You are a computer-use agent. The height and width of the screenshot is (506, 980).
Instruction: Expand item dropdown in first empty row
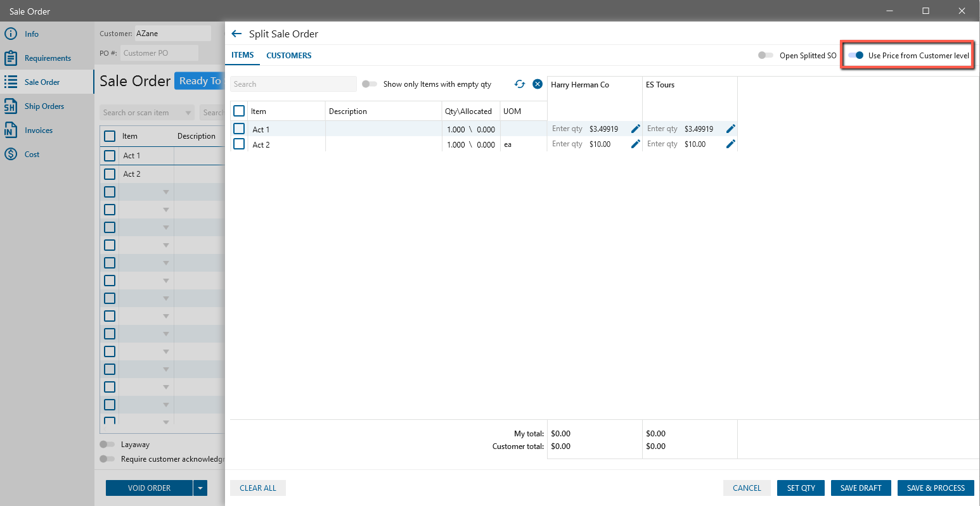(x=166, y=192)
